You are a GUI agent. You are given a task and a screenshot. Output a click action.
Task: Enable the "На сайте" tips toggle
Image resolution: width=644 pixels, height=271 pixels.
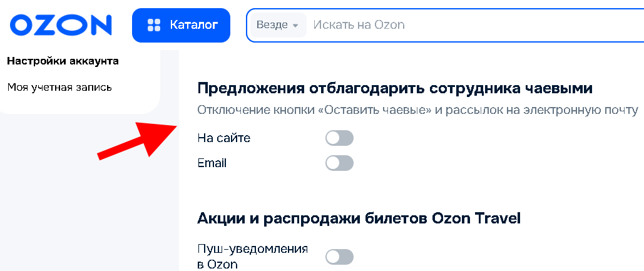coord(339,138)
